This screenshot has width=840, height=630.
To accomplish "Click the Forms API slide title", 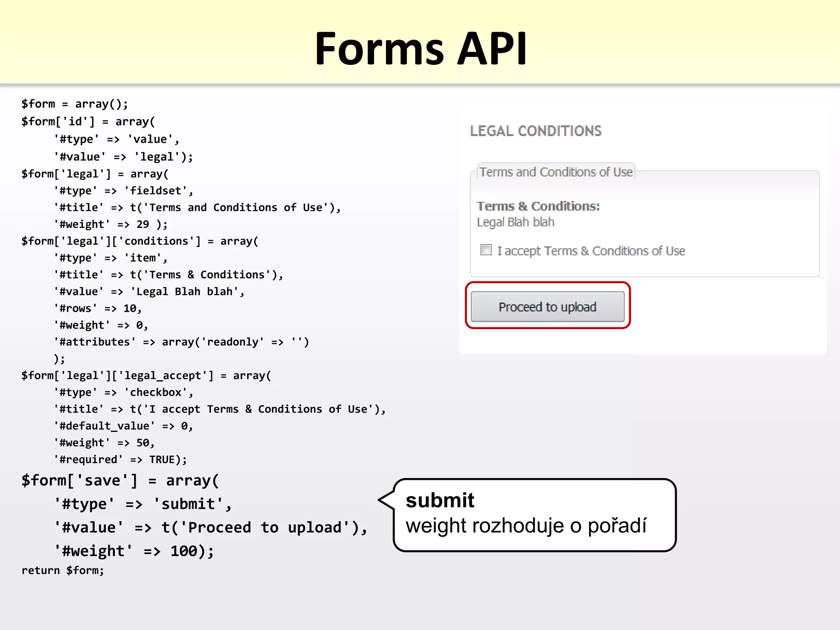I will click(x=420, y=48).
